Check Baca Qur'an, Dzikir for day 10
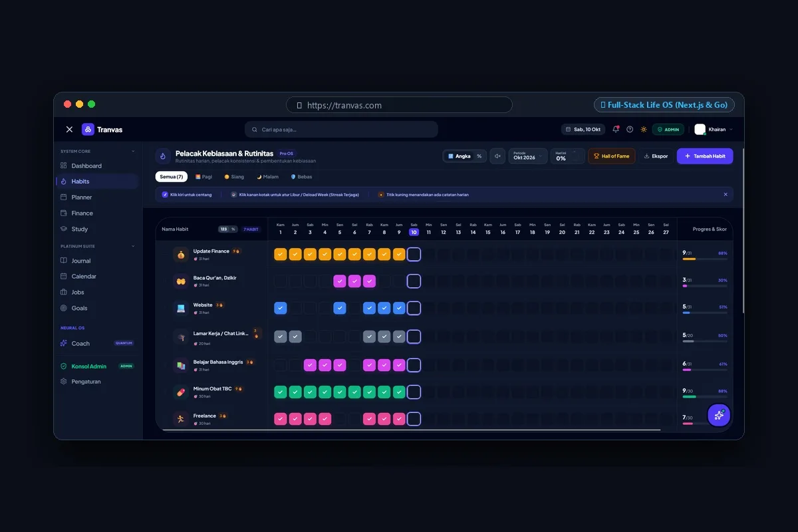This screenshot has width=798, height=532. pos(414,281)
